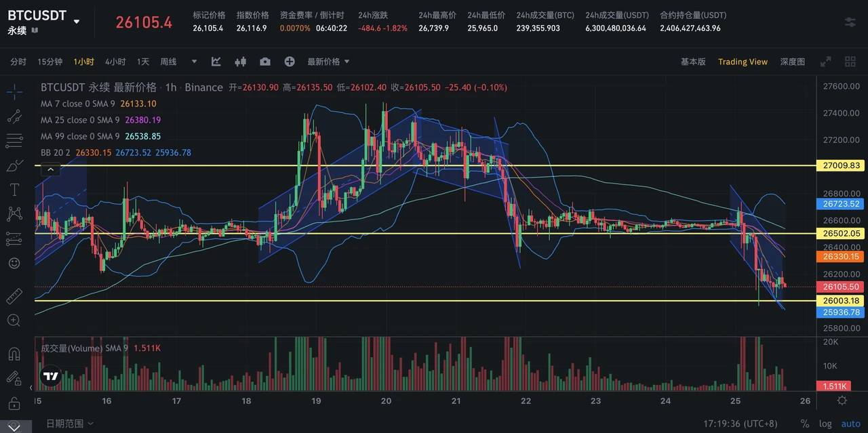Switch to the 1天 interval
The width and height of the screenshot is (868, 433).
click(143, 62)
